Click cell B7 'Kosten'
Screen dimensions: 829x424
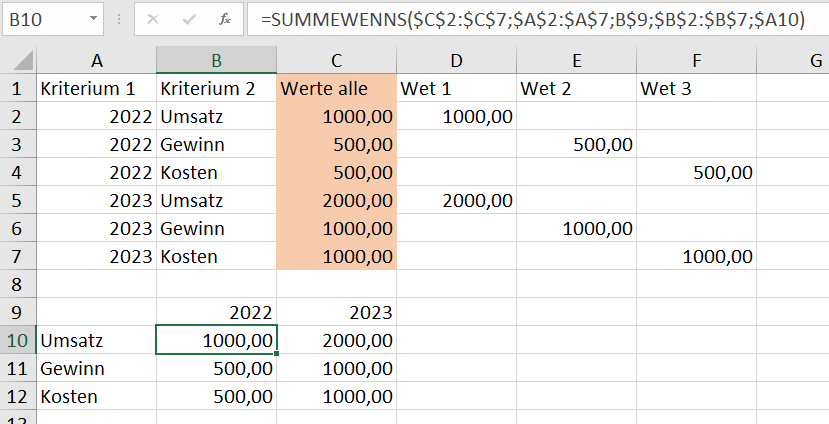[217, 256]
